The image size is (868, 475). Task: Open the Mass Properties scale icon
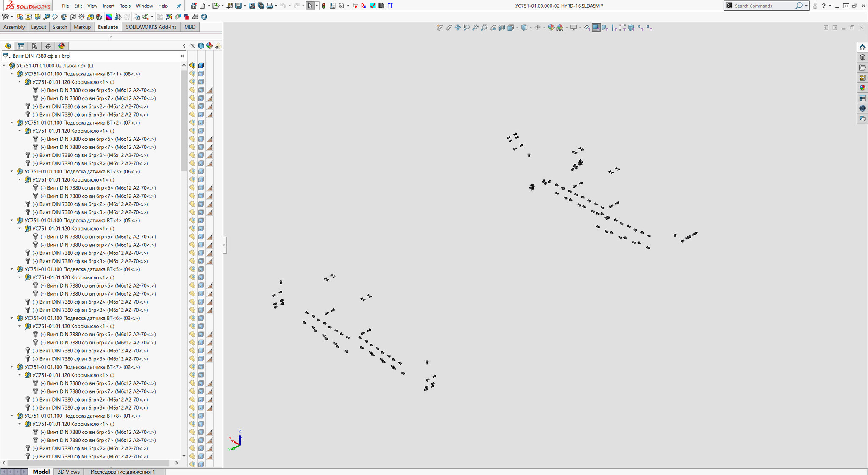coord(64,17)
